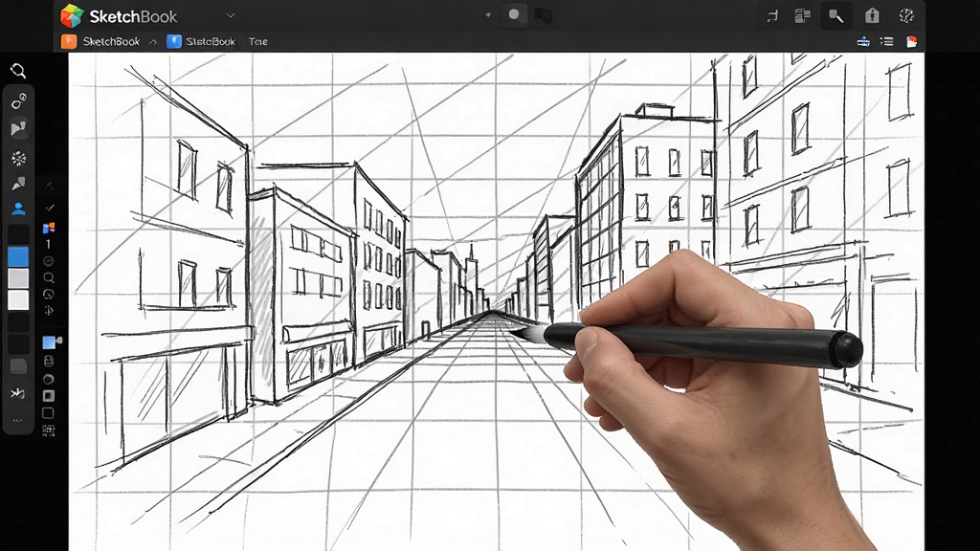Click the orange SketchBook tab icon
980x551 pixels.
click(x=69, y=41)
